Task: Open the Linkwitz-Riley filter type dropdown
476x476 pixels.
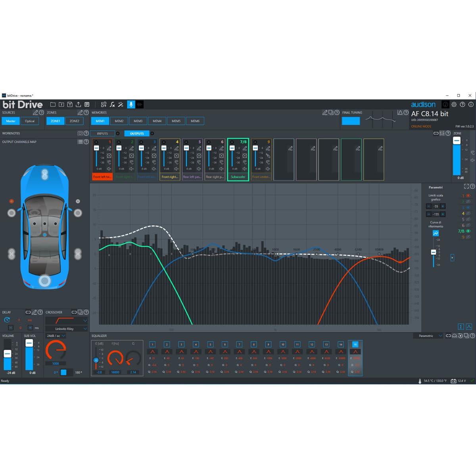Action: point(66,328)
